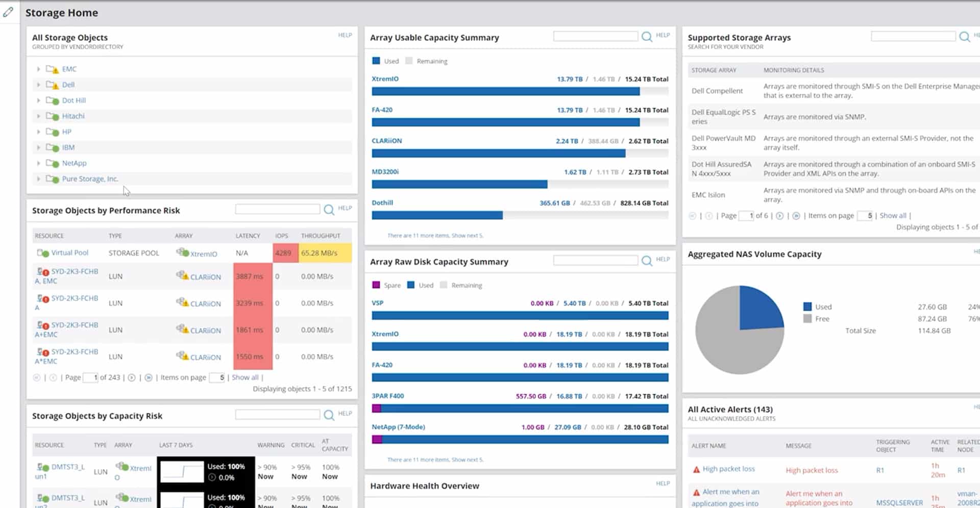Open the 3PAR F400 array link

pyautogui.click(x=387, y=396)
